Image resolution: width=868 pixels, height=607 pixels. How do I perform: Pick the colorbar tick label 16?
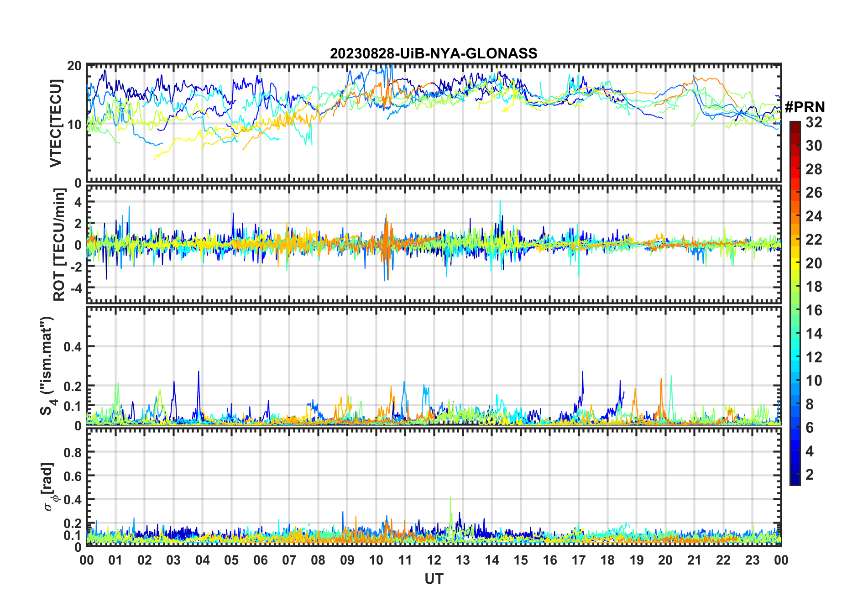point(813,310)
